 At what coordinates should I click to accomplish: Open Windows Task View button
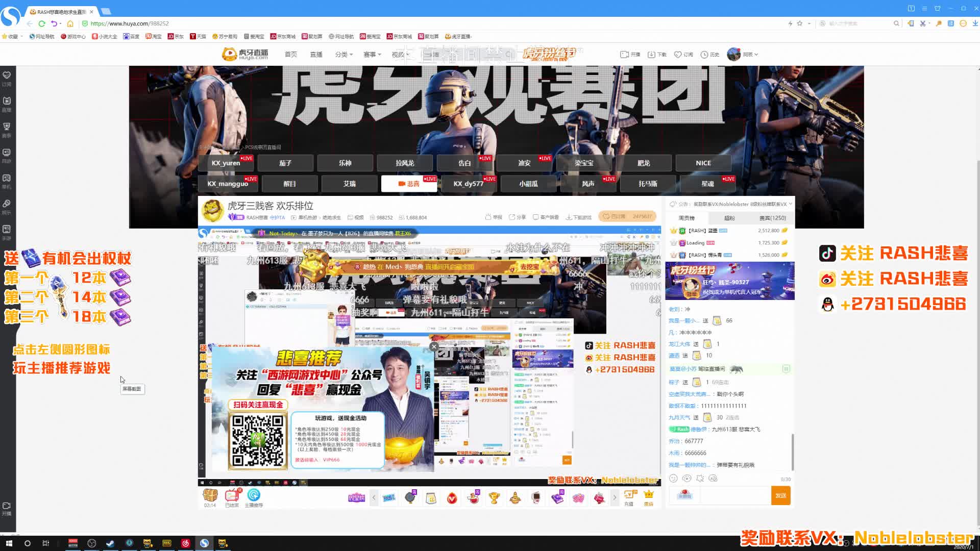coord(45,543)
